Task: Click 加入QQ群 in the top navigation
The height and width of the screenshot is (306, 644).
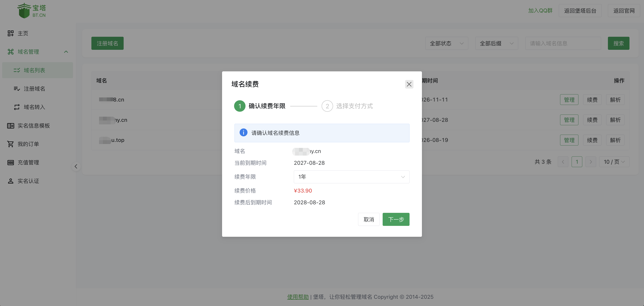Action: [540, 10]
